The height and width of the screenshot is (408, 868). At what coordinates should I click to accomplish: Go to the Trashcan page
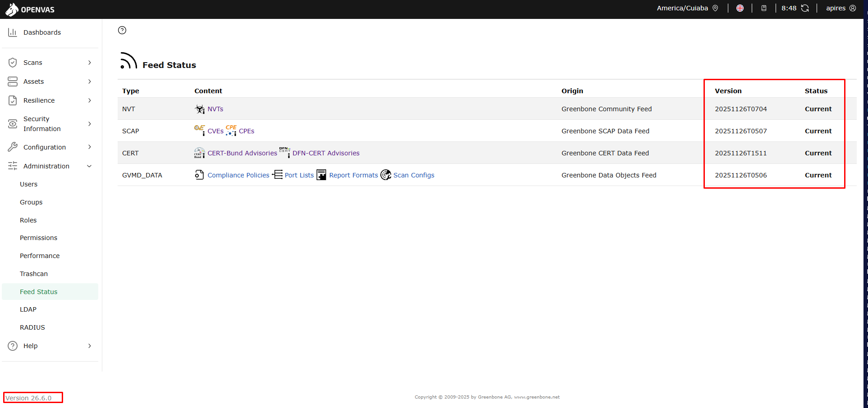[x=34, y=274]
